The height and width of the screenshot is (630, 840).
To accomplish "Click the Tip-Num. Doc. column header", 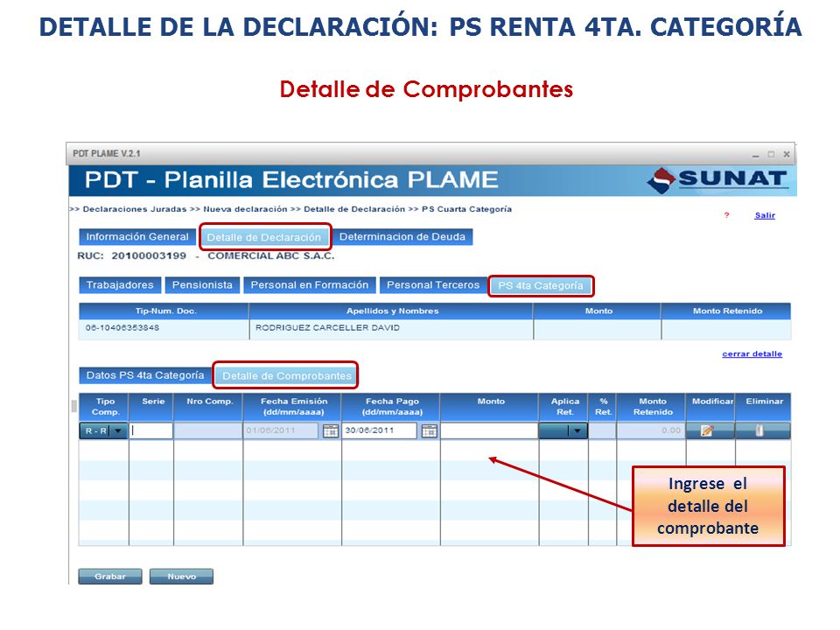I will [164, 311].
